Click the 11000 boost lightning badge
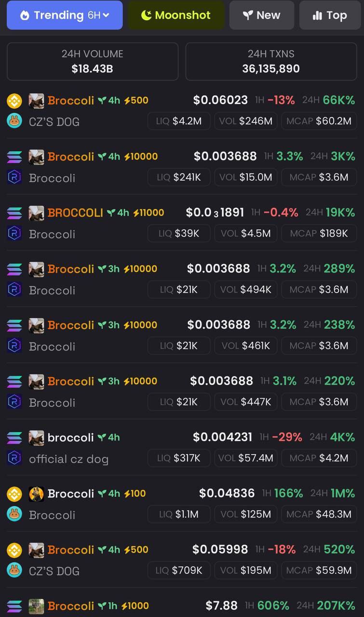364x617 pixels. (x=148, y=213)
